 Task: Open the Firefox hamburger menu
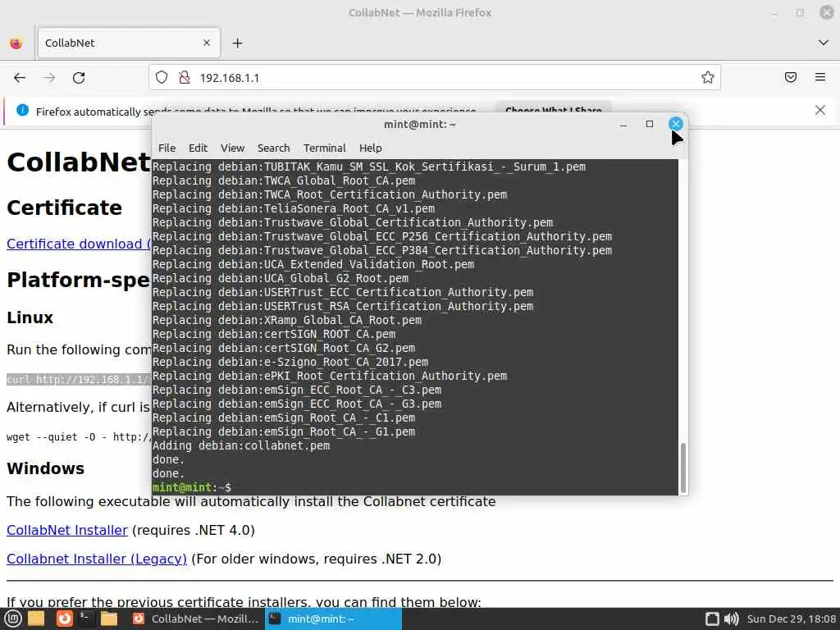coord(820,78)
